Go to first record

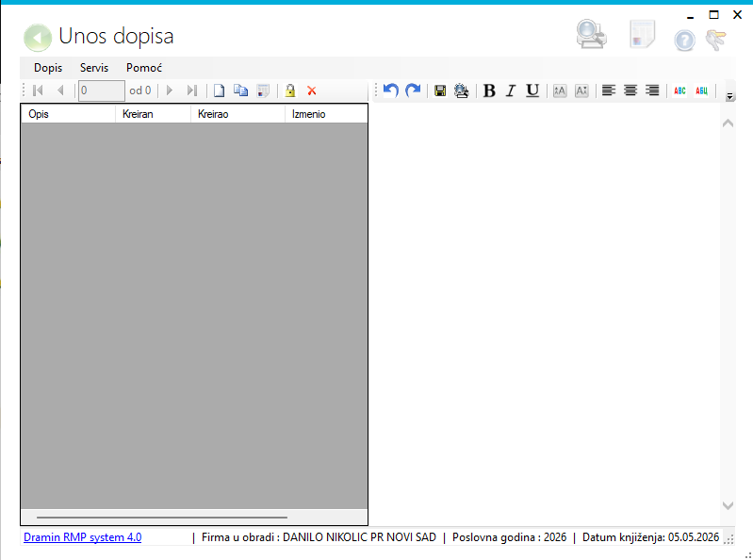[x=38, y=91]
